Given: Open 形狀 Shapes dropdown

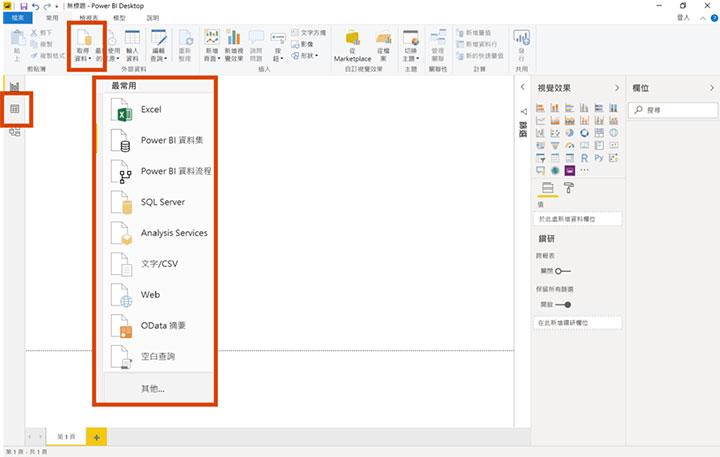Looking at the screenshot, I should click(304, 56).
